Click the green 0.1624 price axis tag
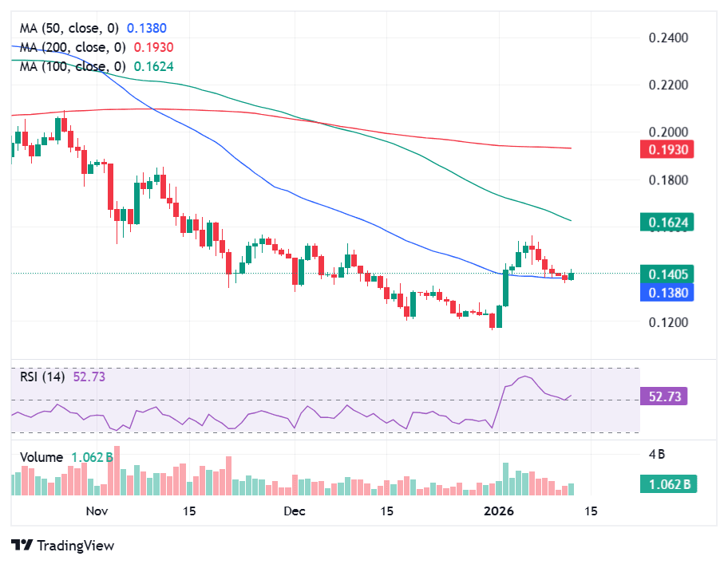 click(x=668, y=222)
